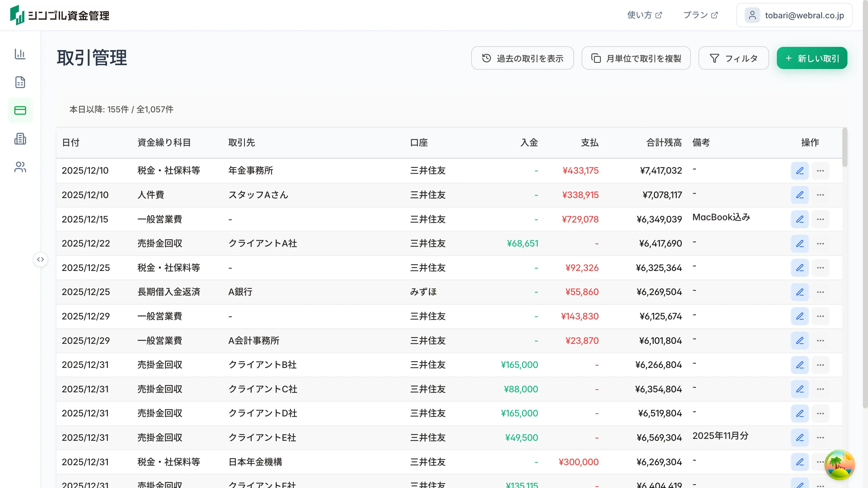Screen dimensions: 868x488
Task: Open プラン in the top navigation
Action: click(x=700, y=15)
